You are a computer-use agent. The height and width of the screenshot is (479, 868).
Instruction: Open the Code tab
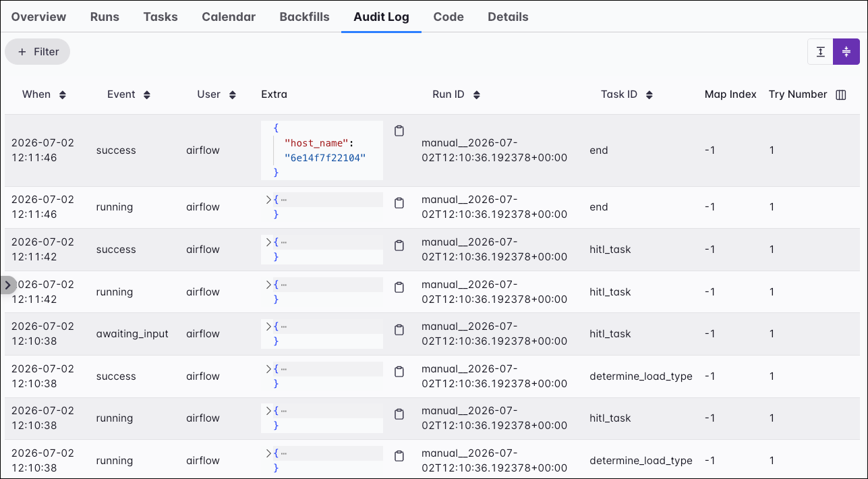click(x=449, y=17)
